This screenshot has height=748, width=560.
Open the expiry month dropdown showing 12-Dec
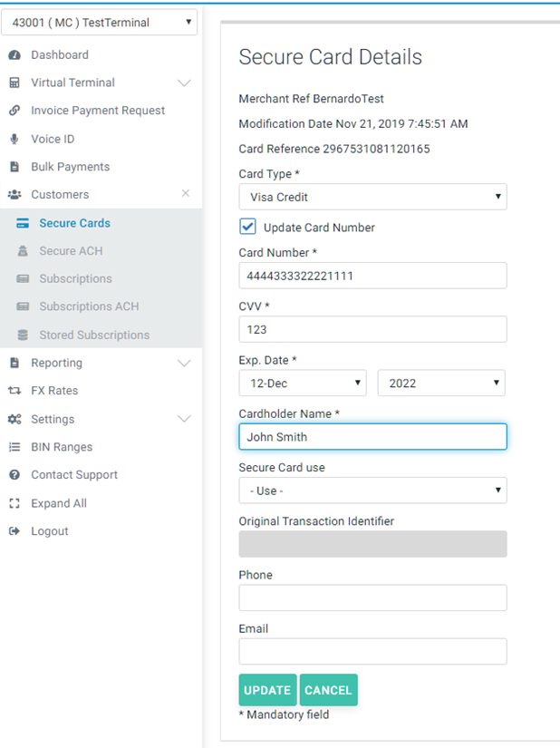pos(302,384)
